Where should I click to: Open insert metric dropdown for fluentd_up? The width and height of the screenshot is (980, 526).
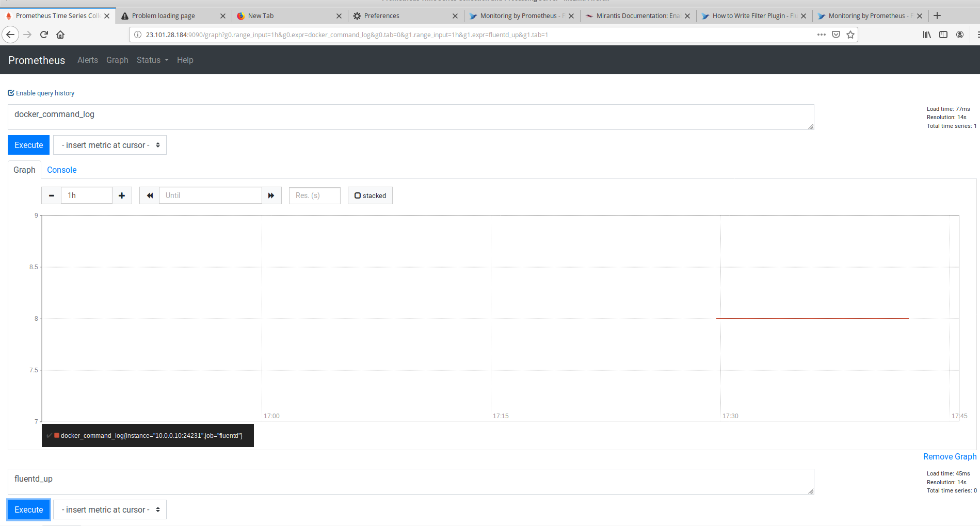tap(110, 509)
